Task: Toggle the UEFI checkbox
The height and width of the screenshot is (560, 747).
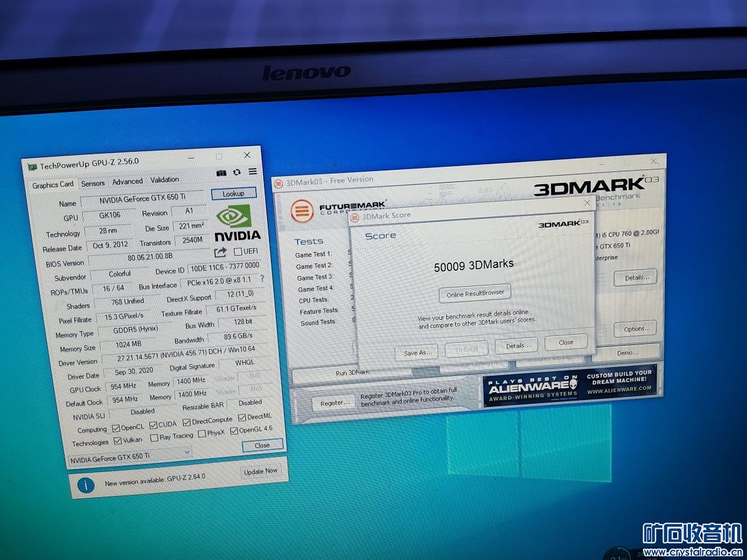Action: pyautogui.click(x=238, y=251)
